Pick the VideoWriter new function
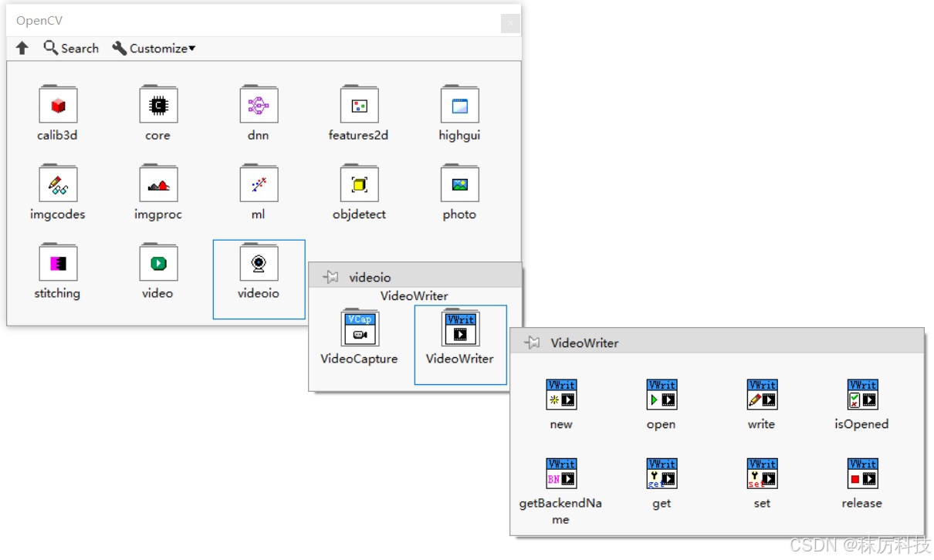 561,394
